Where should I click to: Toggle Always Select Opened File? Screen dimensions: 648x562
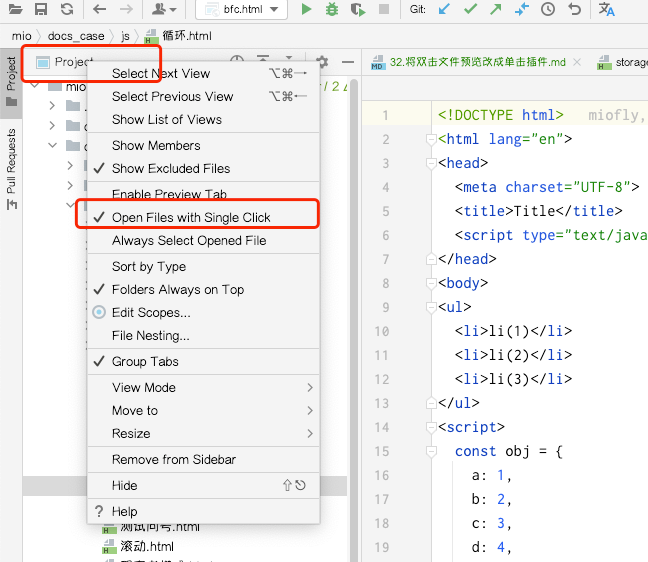[x=203, y=241]
